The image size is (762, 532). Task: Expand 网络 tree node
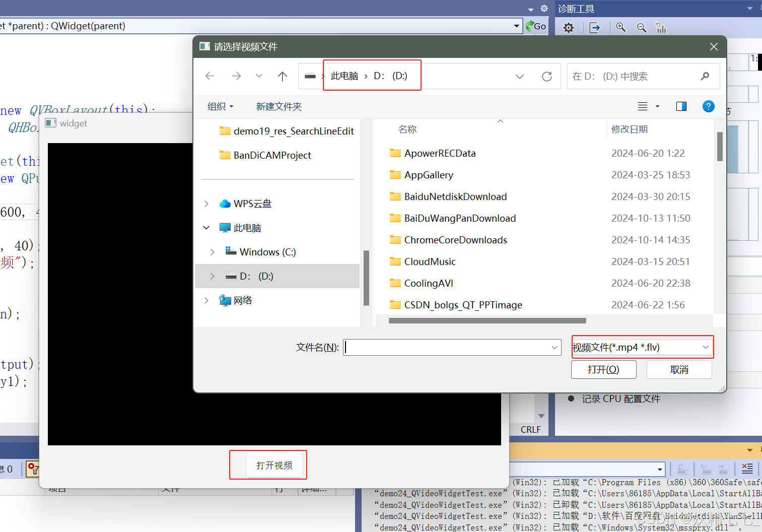coord(206,300)
